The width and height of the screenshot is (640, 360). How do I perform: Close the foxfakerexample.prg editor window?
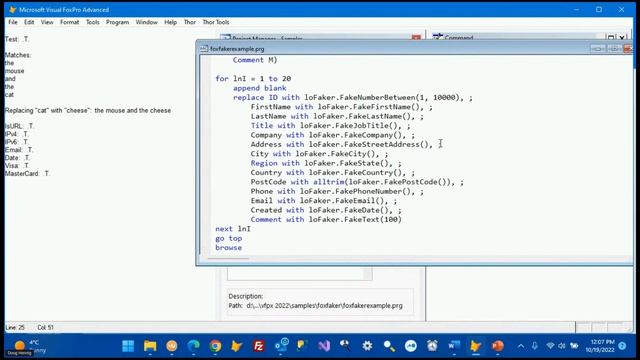[x=628, y=49]
